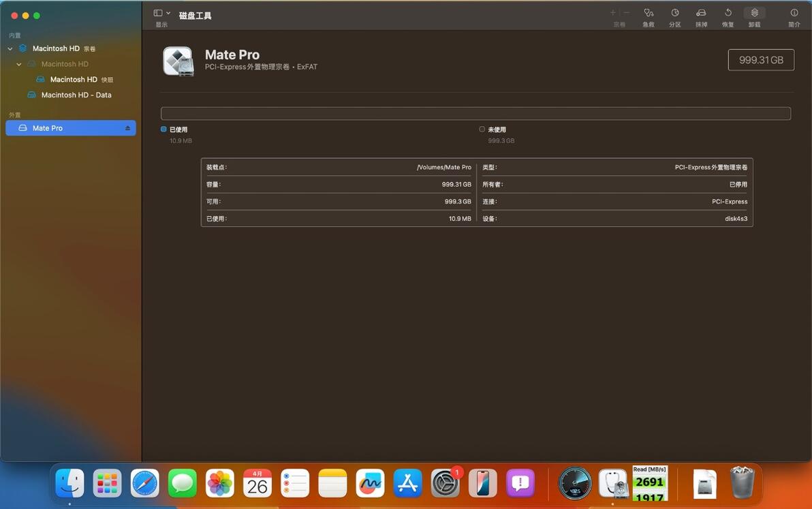Click the 999.3 GB label under 未使用 legend
Screen dimensions: 812x509
501,141
